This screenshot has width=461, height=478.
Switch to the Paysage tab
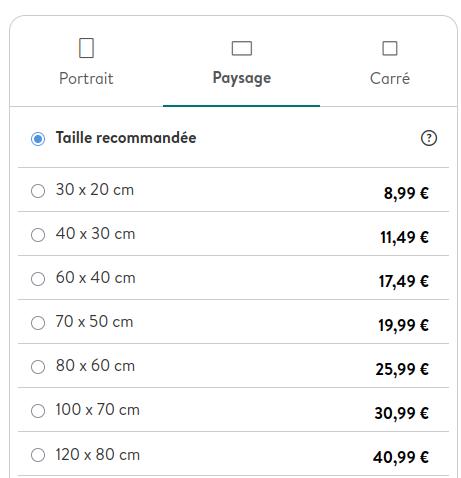coord(242,62)
